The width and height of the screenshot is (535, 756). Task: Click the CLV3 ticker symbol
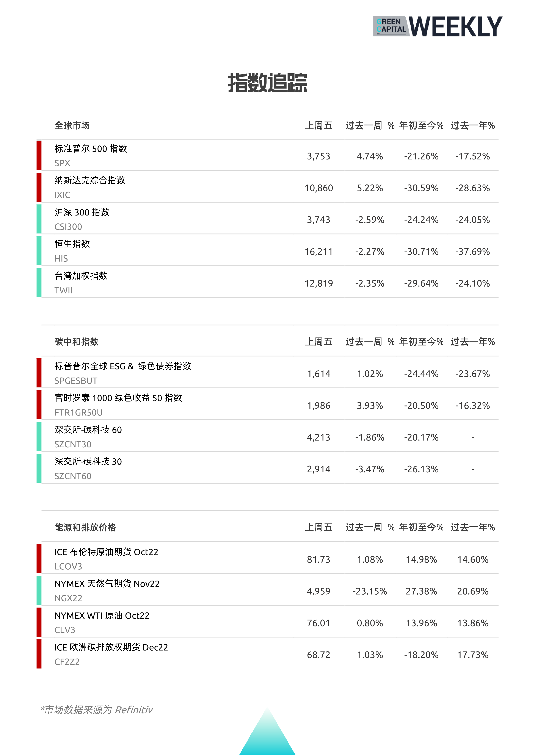(64, 630)
